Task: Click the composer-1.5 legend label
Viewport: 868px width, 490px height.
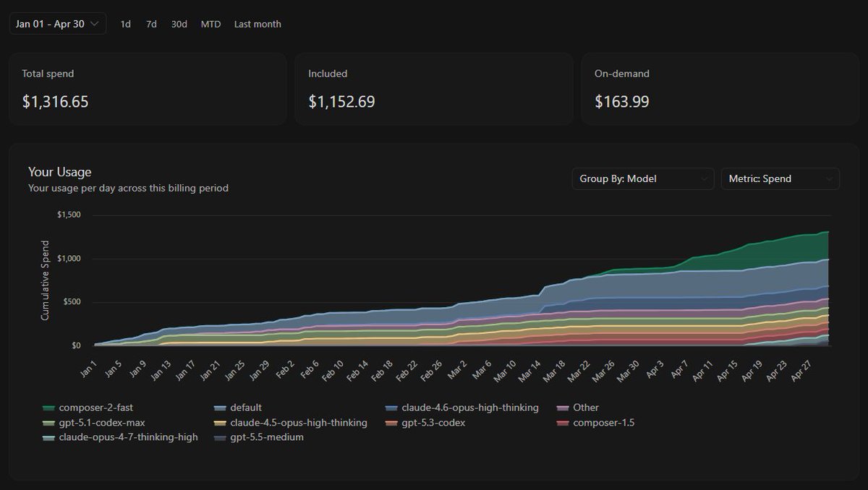Action: point(603,423)
